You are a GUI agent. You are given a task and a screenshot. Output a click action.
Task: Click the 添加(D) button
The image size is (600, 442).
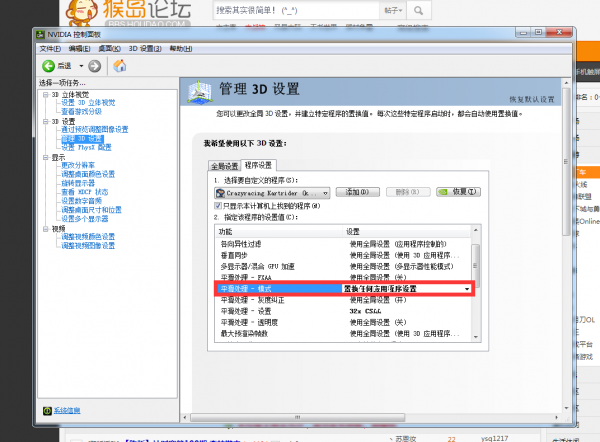(x=357, y=192)
